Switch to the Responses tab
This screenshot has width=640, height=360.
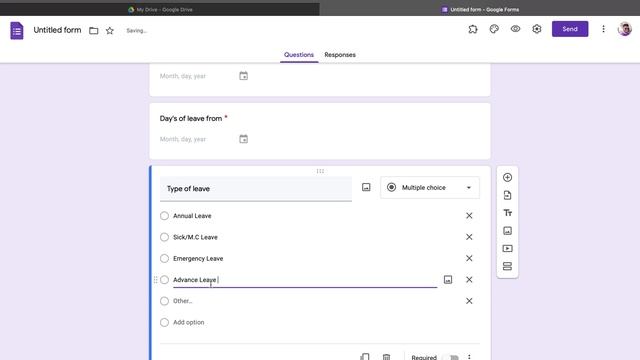tap(340, 55)
